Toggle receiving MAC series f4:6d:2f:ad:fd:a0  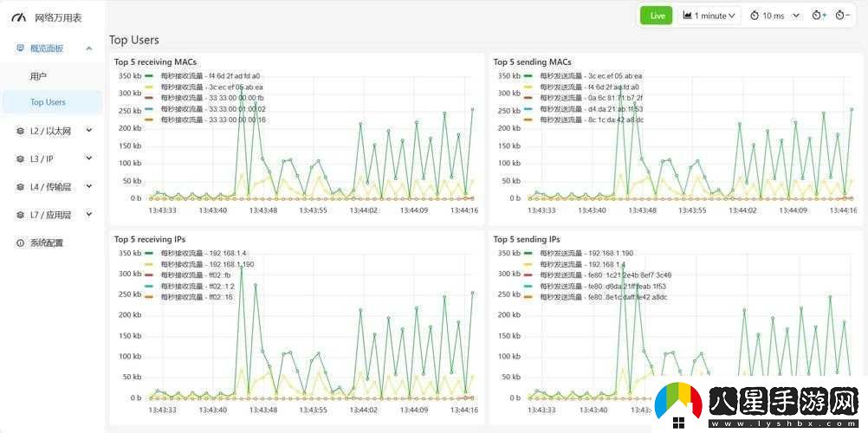(203, 76)
